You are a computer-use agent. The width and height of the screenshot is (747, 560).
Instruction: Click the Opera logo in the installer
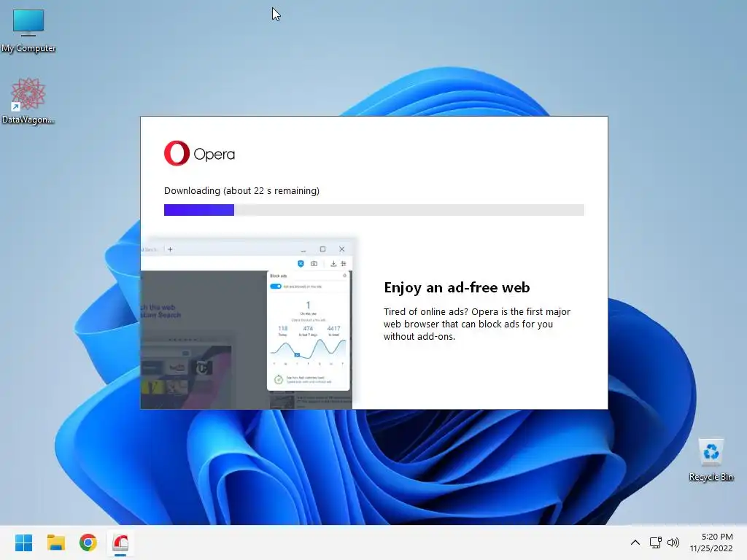pos(200,153)
